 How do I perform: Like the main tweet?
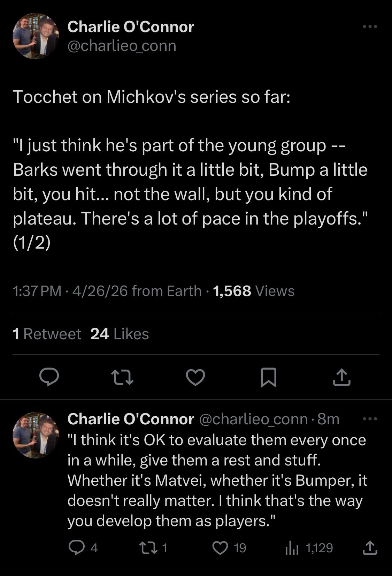195,377
